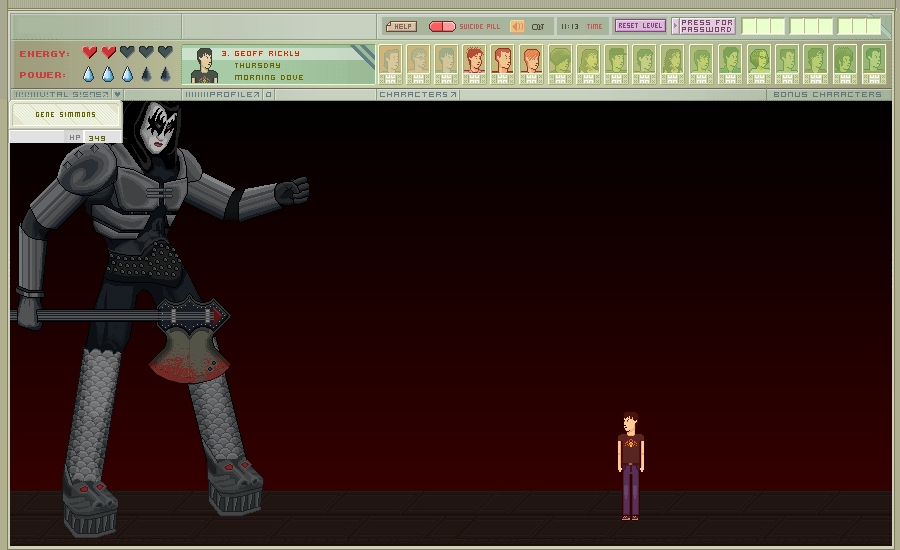The image size is (900, 550).
Task: Select the fifth character portrait
Action: coord(502,63)
